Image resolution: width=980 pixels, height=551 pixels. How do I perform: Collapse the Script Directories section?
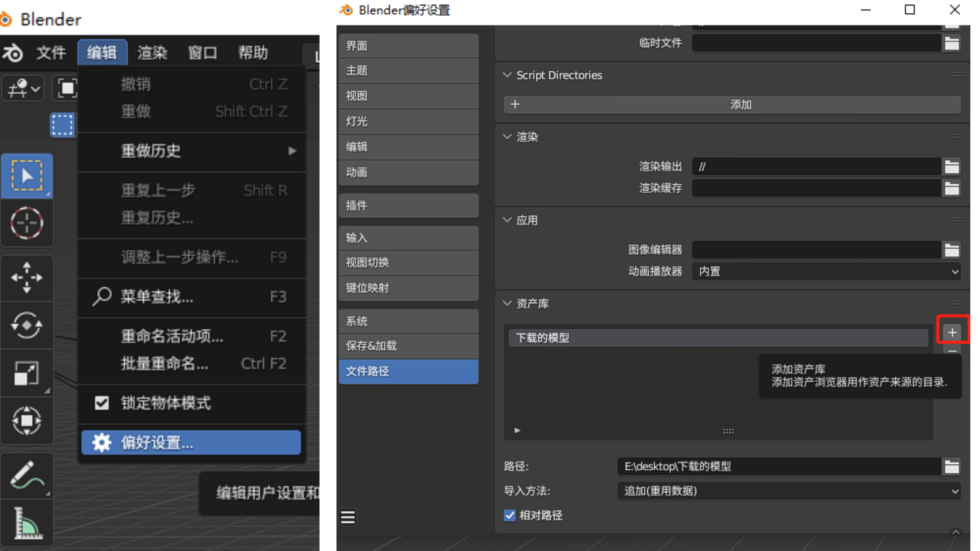[507, 75]
